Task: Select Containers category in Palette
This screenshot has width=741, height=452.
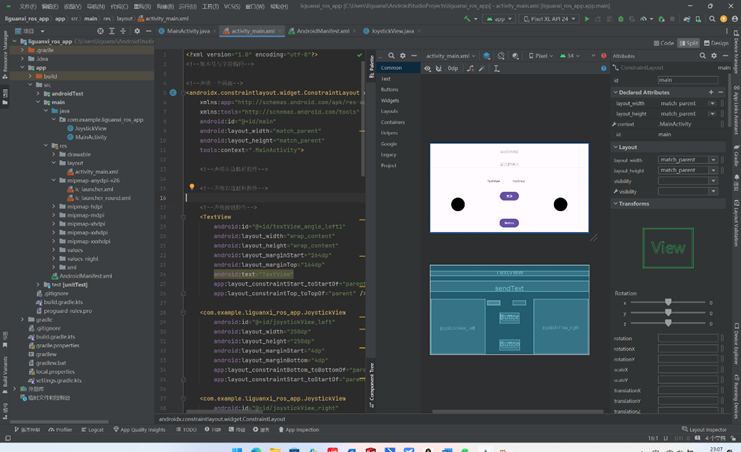Action: pyautogui.click(x=392, y=122)
